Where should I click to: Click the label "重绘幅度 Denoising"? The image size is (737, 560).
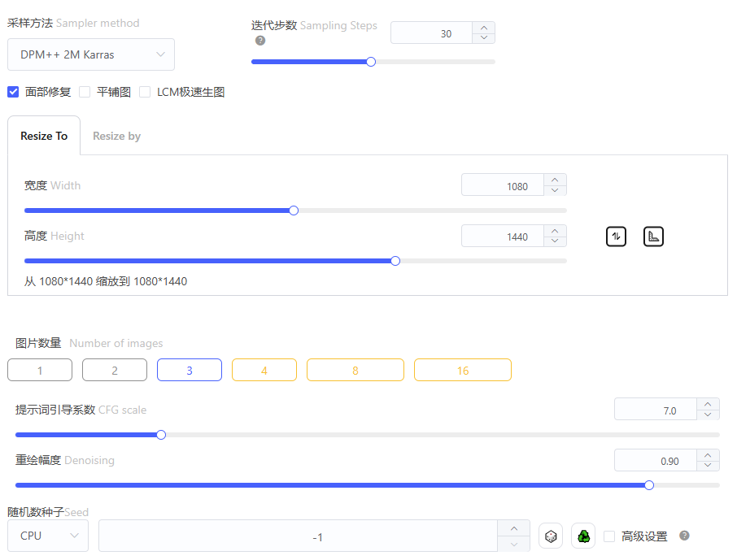[x=65, y=460]
